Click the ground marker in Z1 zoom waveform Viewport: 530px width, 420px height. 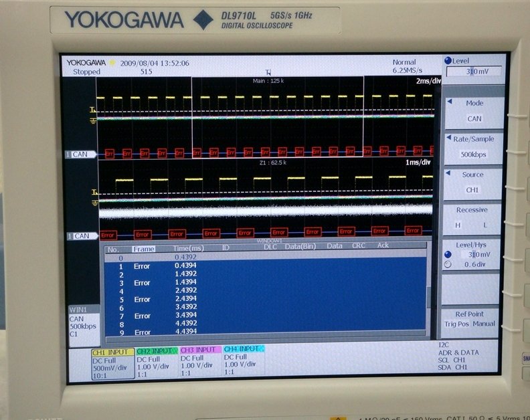click(x=95, y=203)
